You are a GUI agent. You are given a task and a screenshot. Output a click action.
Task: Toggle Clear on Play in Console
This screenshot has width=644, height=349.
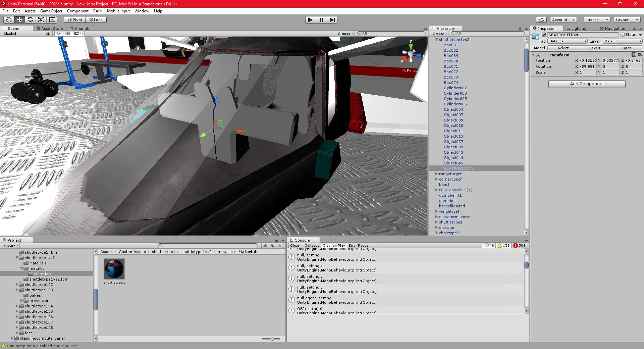[334, 246]
